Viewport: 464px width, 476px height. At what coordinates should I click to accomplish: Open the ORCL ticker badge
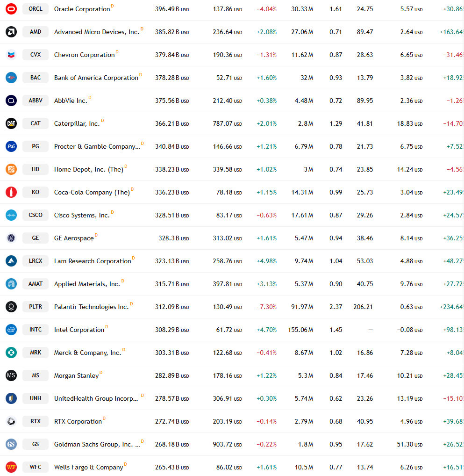tap(36, 9)
